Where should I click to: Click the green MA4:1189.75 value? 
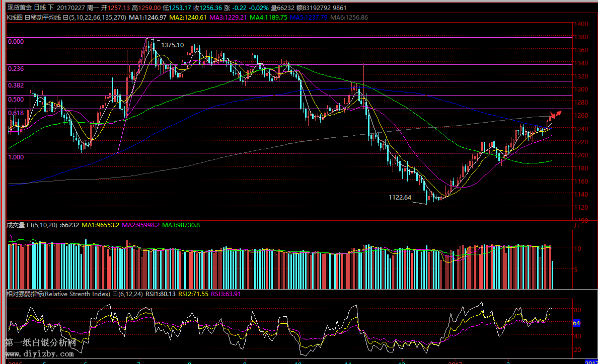coord(268,18)
